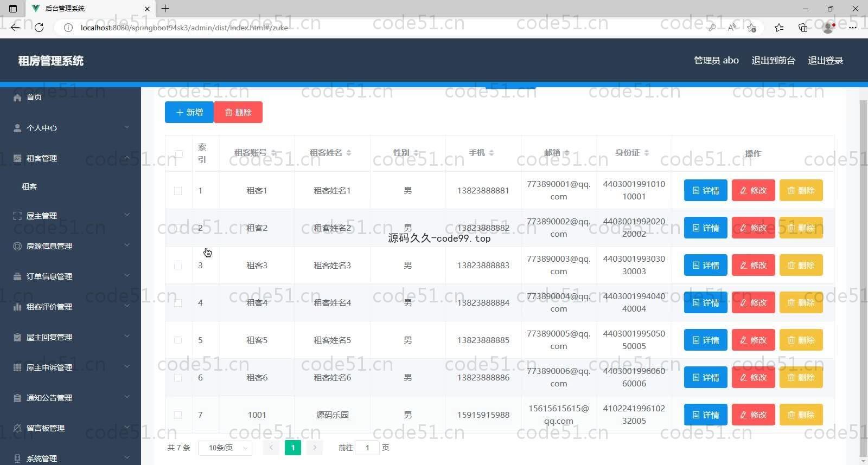This screenshot has width=868, height=465.
Task: Refresh the browser page
Action: pos(39,28)
